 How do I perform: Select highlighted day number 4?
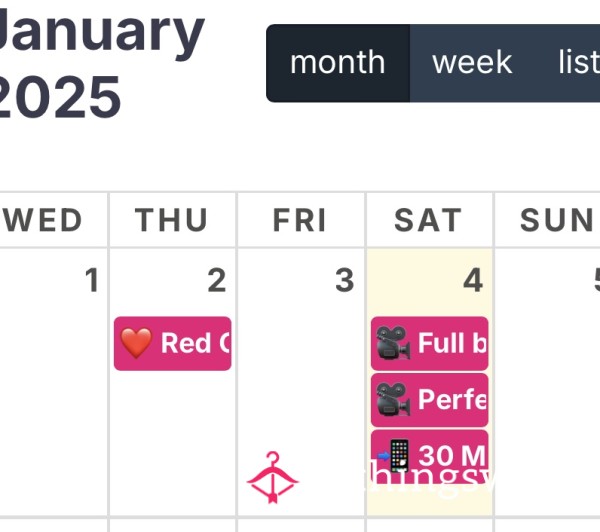(473, 281)
